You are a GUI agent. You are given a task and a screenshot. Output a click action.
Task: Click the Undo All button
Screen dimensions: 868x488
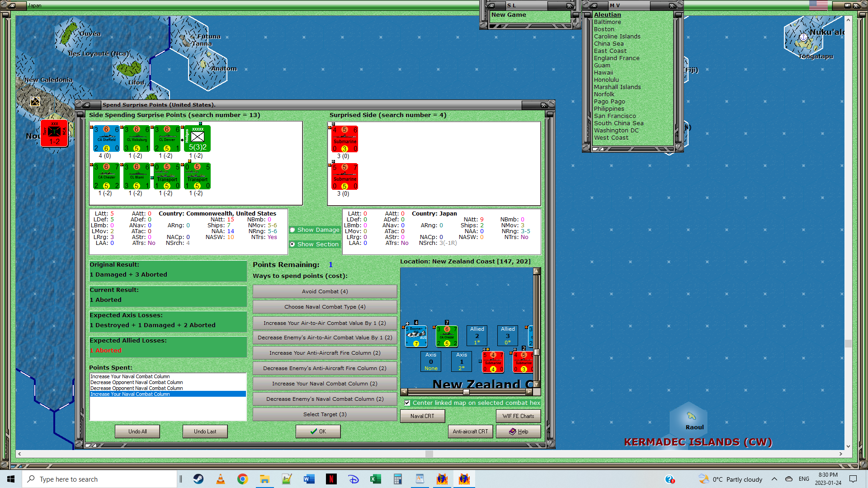click(x=137, y=432)
